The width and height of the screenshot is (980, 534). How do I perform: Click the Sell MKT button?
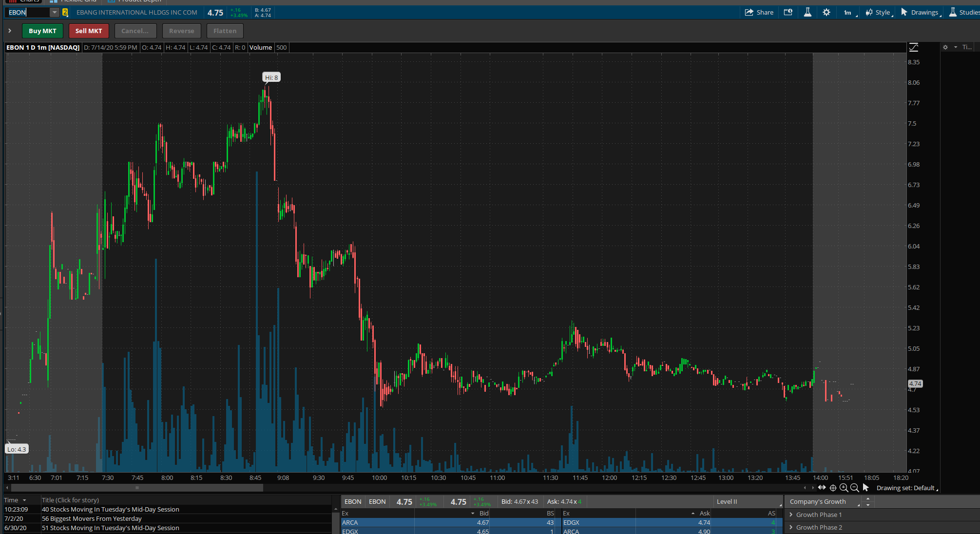[x=89, y=31]
